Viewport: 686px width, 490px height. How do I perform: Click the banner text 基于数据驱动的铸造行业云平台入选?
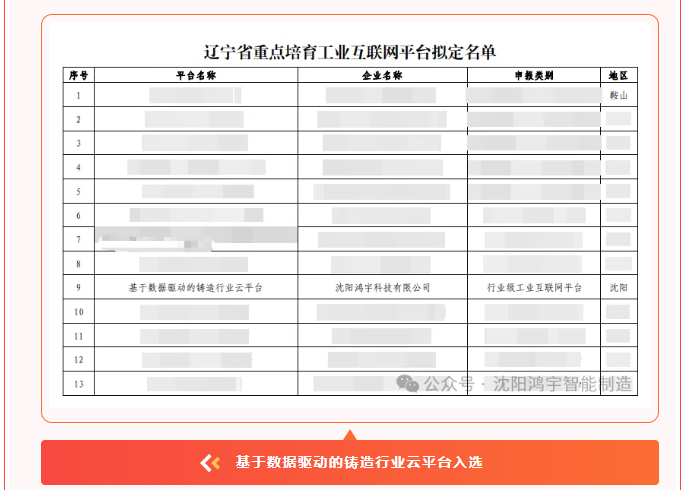(x=359, y=462)
